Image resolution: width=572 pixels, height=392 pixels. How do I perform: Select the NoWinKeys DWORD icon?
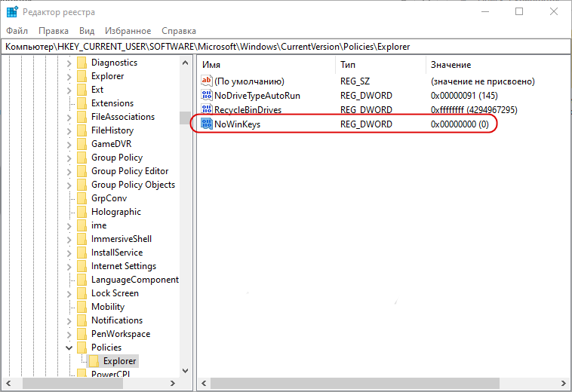pyautogui.click(x=207, y=124)
